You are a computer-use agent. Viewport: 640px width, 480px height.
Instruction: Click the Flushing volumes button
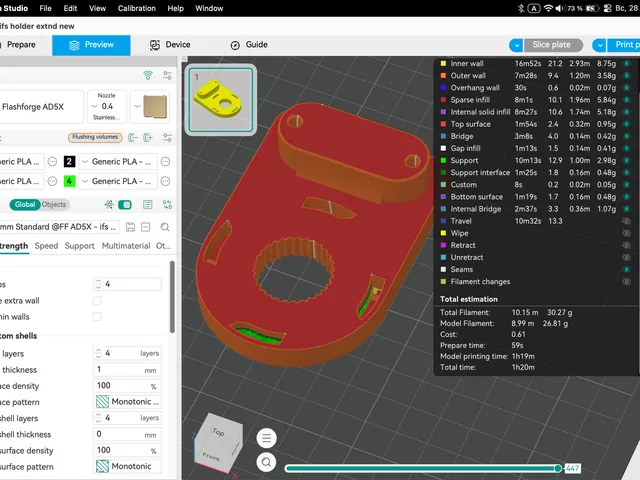[x=95, y=137]
